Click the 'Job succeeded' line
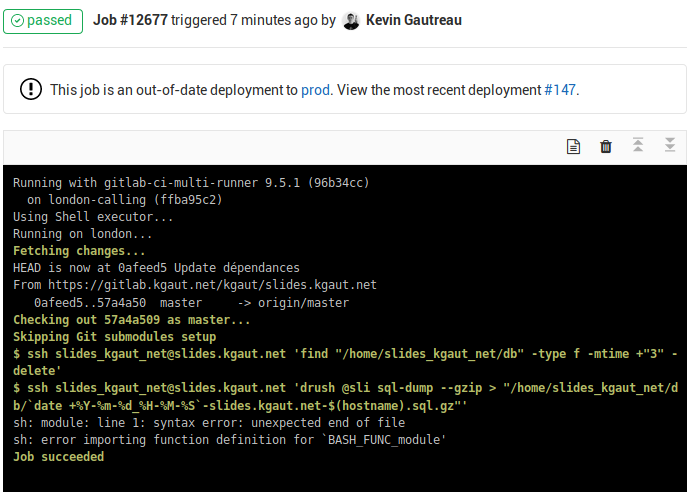 click(58, 457)
